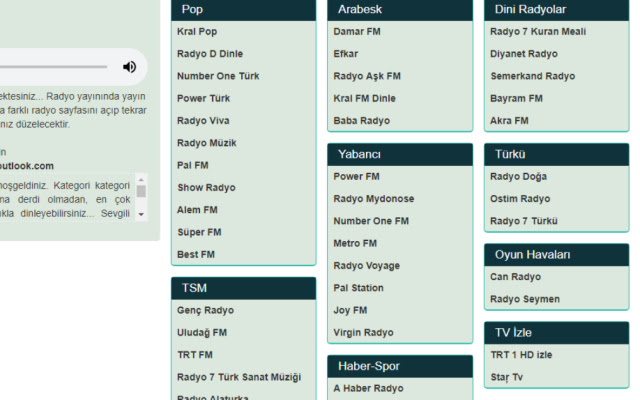Open Pal FM station

[x=193, y=165]
